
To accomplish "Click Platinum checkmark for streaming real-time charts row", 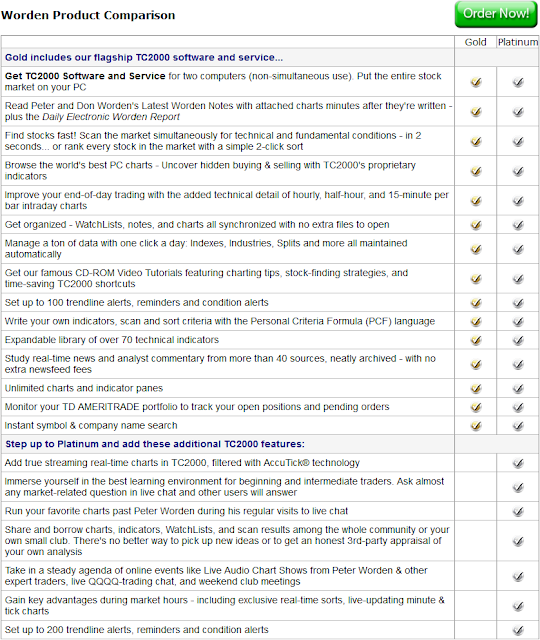I will (518, 463).
